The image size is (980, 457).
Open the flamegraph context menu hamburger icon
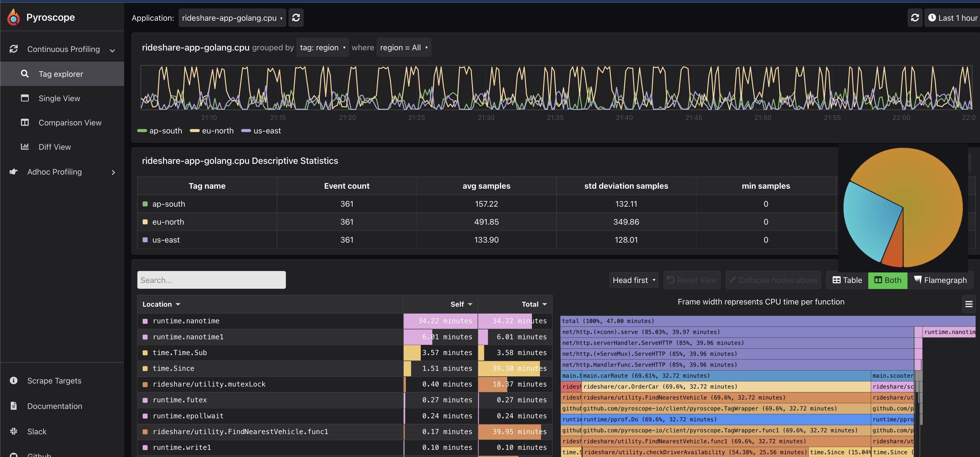(969, 304)
